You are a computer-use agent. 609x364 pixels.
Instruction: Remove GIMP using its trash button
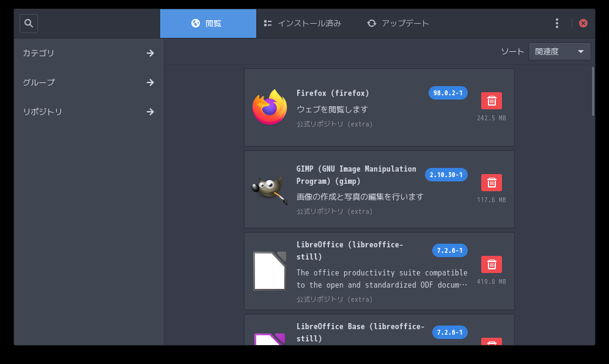point(492,183)
